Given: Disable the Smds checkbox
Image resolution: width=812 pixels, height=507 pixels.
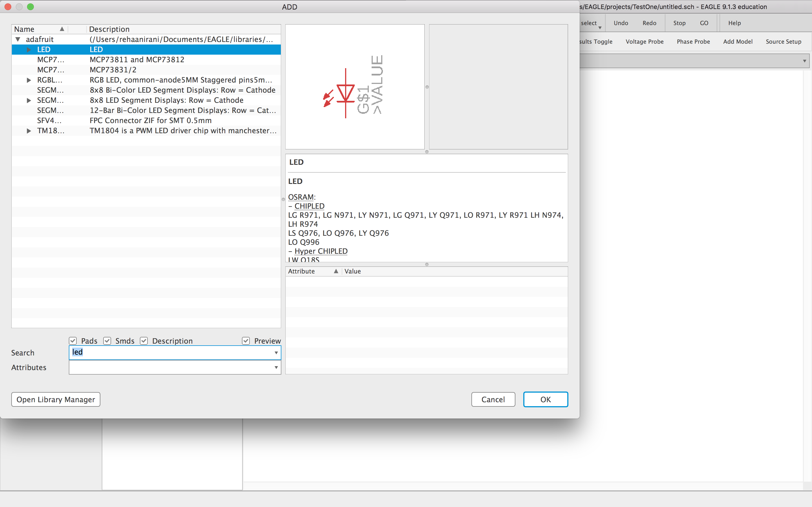Looking at the screenshot, I should 107,341.
